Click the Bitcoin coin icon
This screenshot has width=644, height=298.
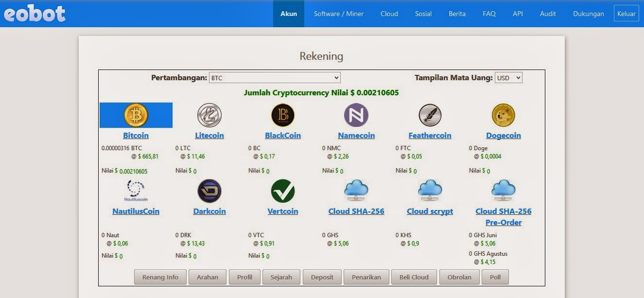click(x=136, y=115)
